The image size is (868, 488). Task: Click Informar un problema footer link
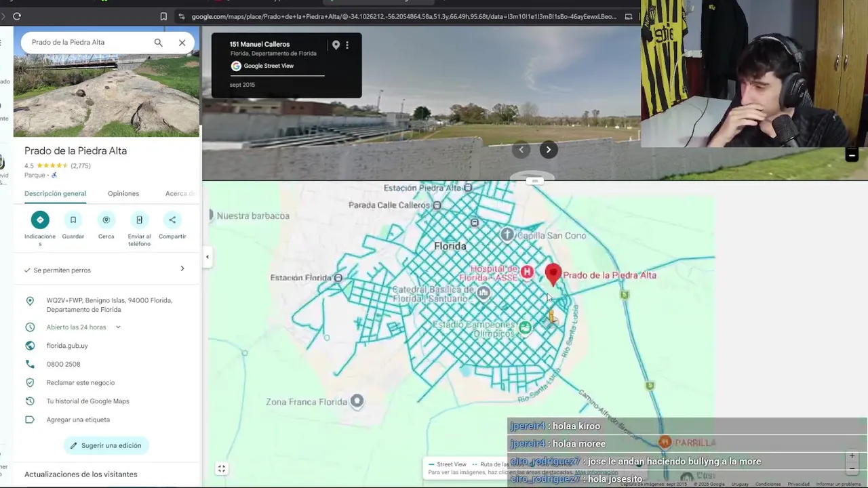click(840, 484)
